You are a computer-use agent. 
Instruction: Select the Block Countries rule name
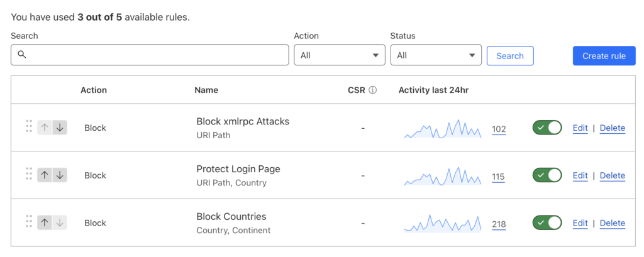pos(231,216)
